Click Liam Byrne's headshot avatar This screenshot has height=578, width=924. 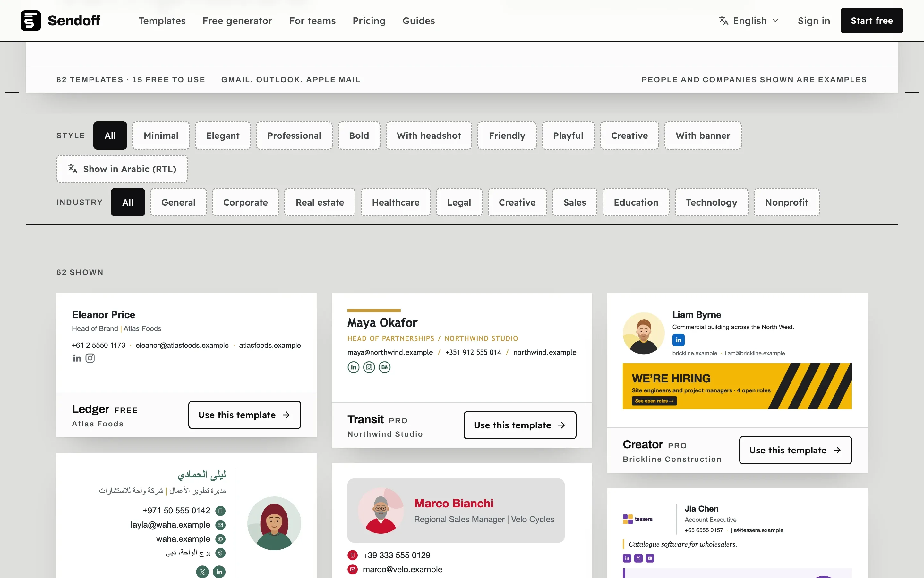[x=644, y=333]
